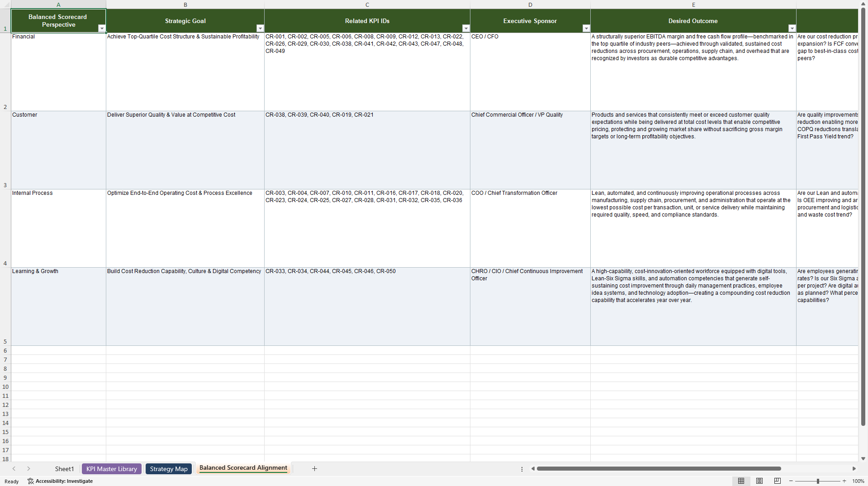Image resolution: width=868 pixels, height=486 pixels.
Task: Select Desired Outcome cell about customer quality
Action: 693,150
